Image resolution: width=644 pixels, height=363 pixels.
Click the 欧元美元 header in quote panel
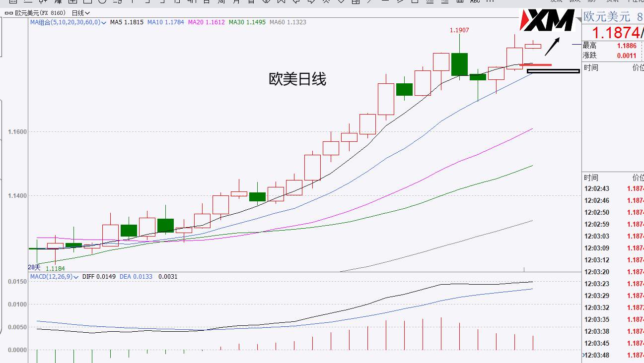(606, 16)
